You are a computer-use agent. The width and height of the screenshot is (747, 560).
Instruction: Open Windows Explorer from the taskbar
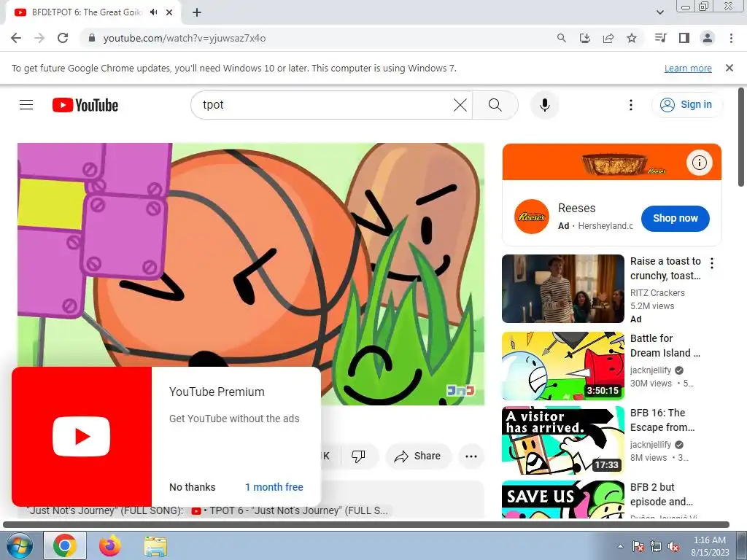(156, 545)
